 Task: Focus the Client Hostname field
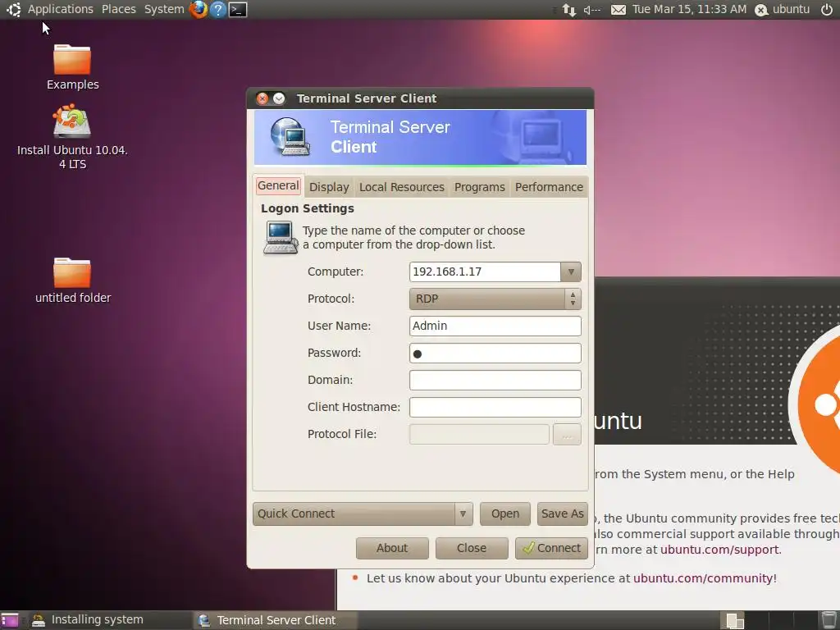point(495,407)
